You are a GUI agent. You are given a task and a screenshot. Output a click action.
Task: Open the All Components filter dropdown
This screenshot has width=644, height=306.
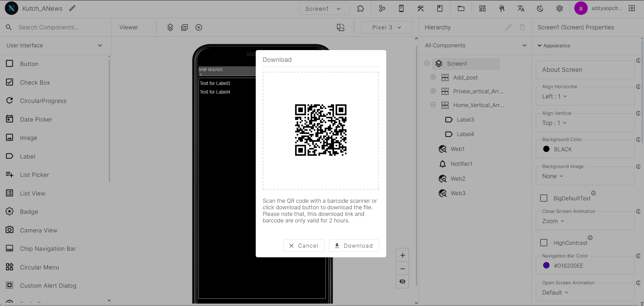click(476, 45)
